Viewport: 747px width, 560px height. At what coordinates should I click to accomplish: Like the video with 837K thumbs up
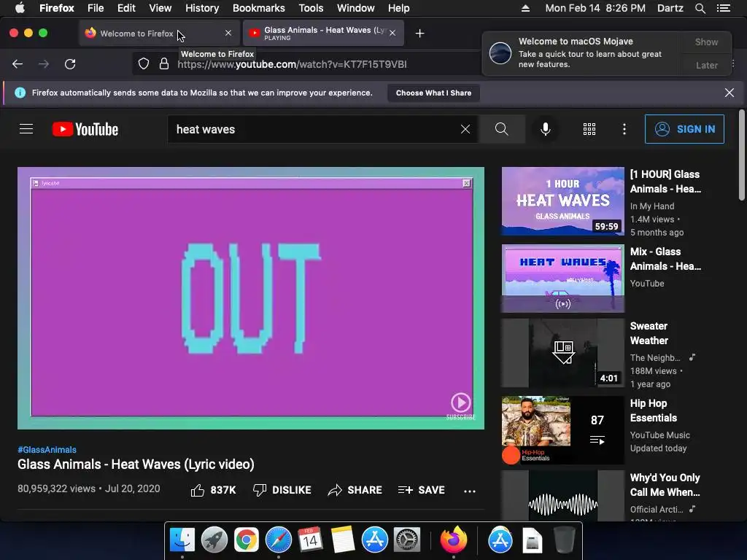click(214, 490)
